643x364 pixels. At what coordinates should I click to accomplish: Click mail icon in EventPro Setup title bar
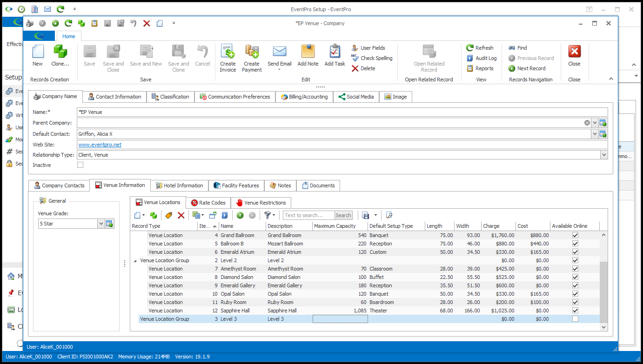(47, 9)
